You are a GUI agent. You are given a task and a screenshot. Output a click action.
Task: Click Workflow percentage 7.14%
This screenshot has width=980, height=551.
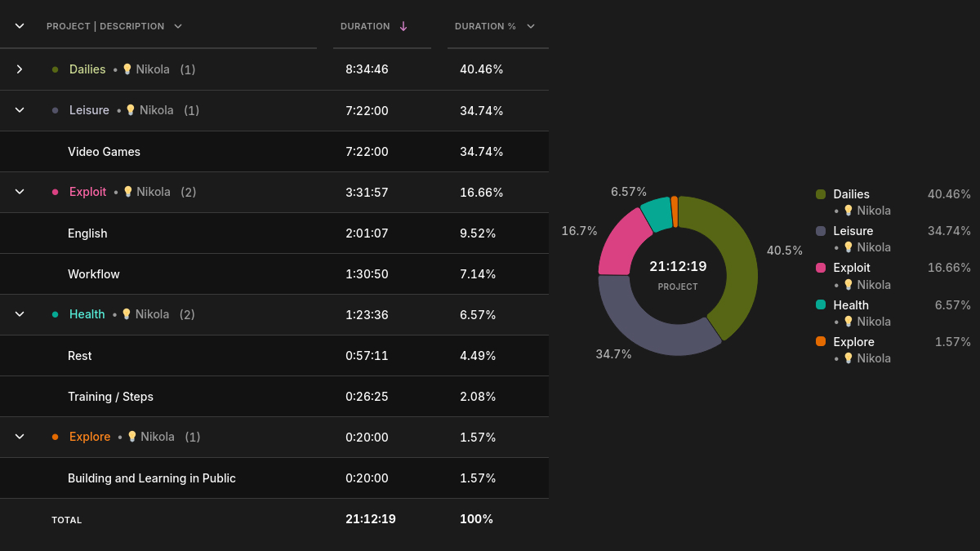point(478,274)
